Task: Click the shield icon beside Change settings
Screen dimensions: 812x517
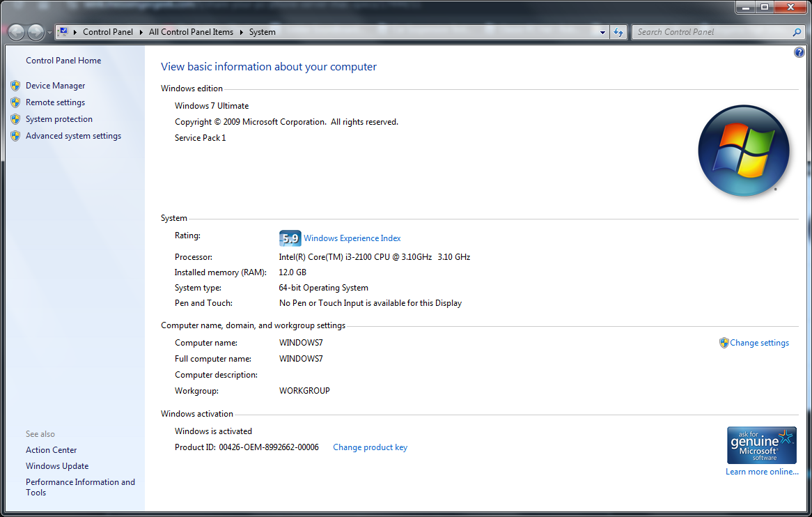Action: pos(724,343)
